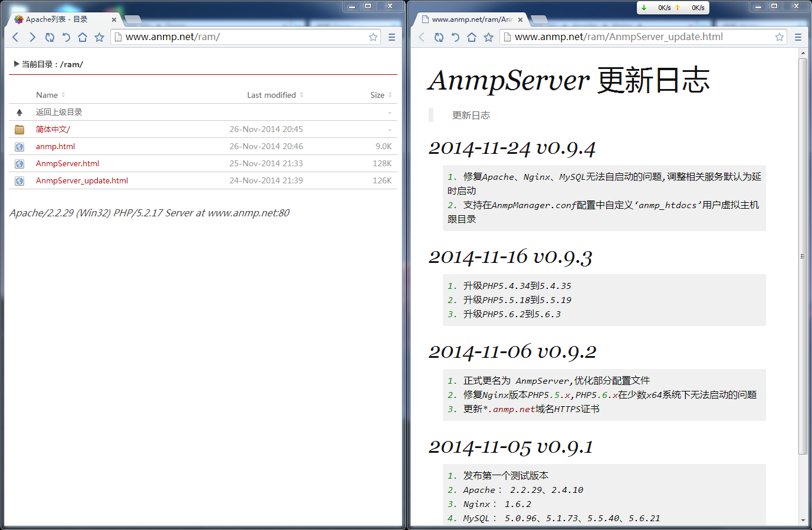Click undo/restore tab icon in left browser
The image size is (812, 530).
click(x=66, y=37)
